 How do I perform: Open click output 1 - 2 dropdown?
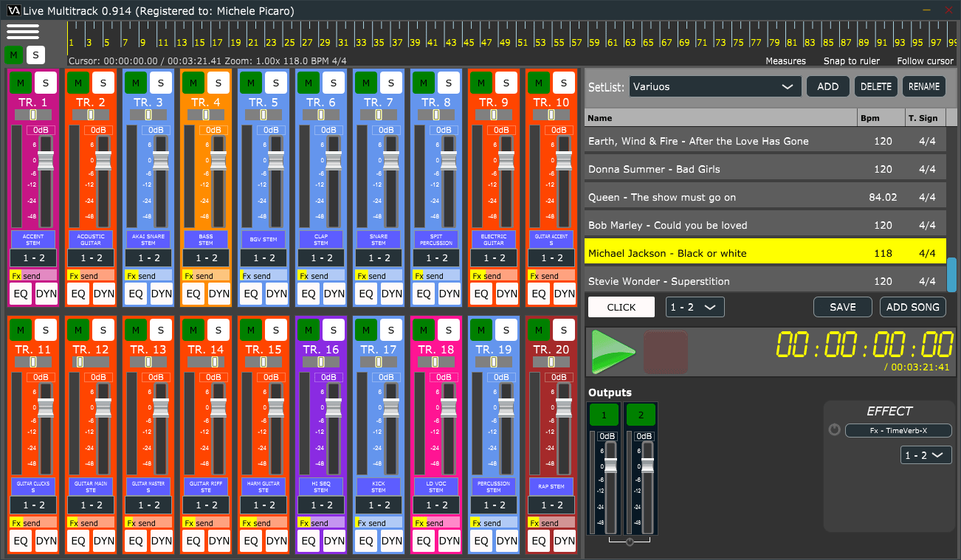(695, 307)
